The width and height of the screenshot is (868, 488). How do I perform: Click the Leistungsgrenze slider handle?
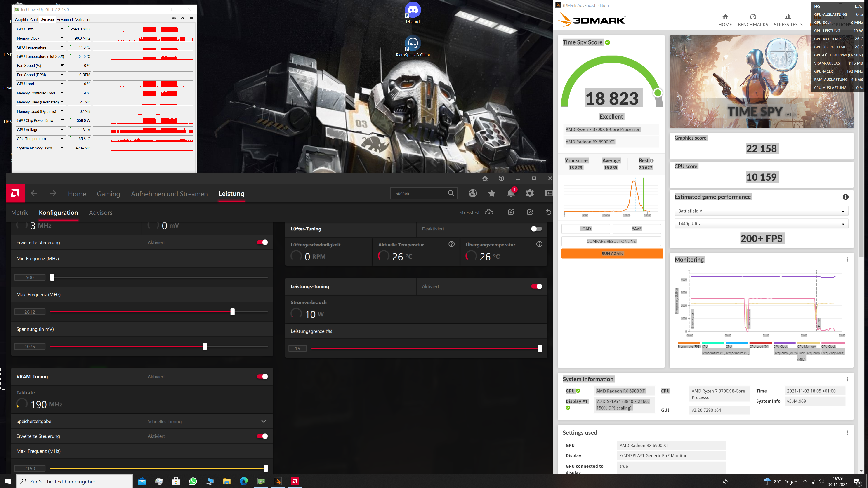(x=540, y=349)
